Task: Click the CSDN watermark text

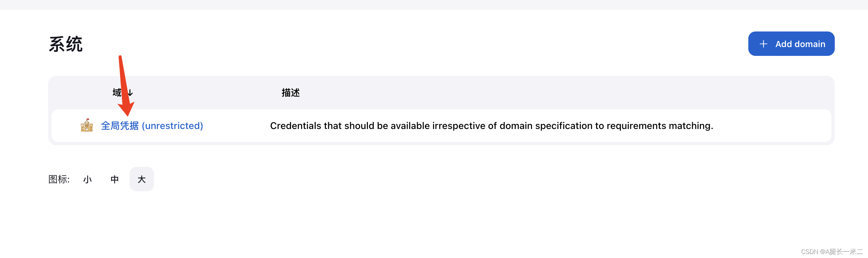Action: (832, 252)
